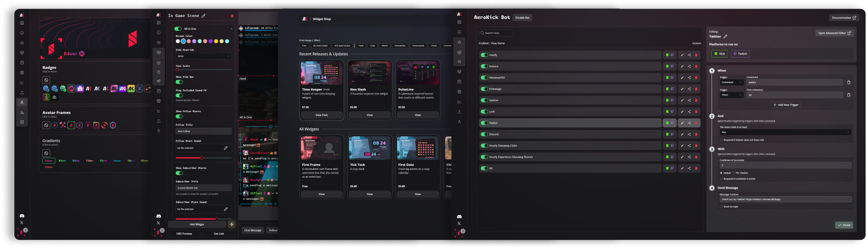Delete the Lurk flow
The width and height of the screenshot is (868, 248).
[696, 111]
